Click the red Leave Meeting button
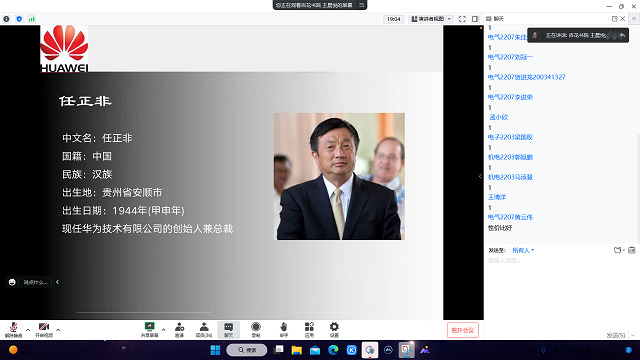 click(462, 330)
